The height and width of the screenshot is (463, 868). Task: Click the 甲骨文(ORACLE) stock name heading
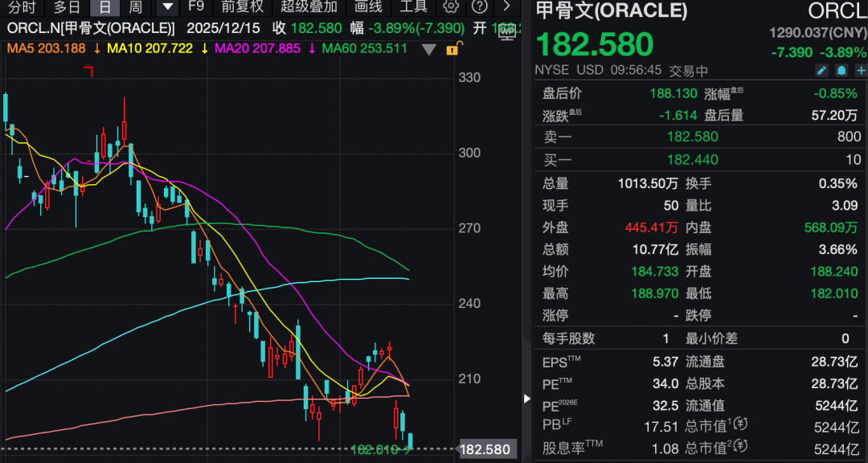[x=612, y=10]
